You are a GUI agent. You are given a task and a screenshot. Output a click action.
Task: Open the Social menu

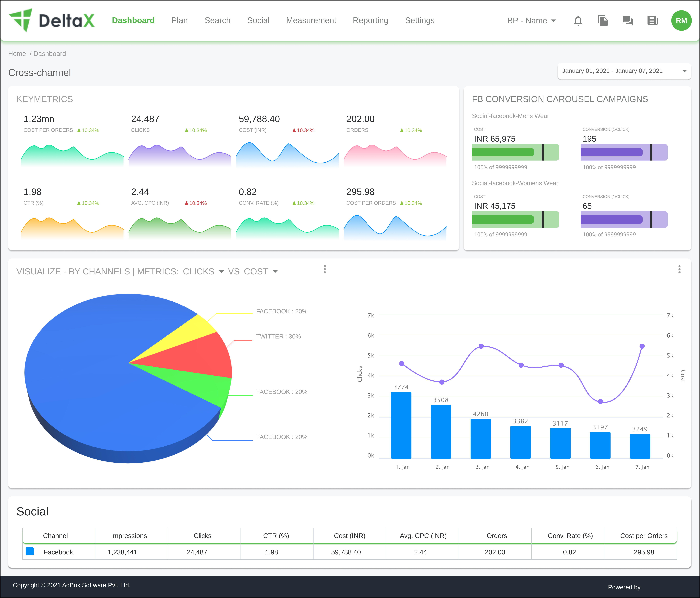[x=258, y=20]
